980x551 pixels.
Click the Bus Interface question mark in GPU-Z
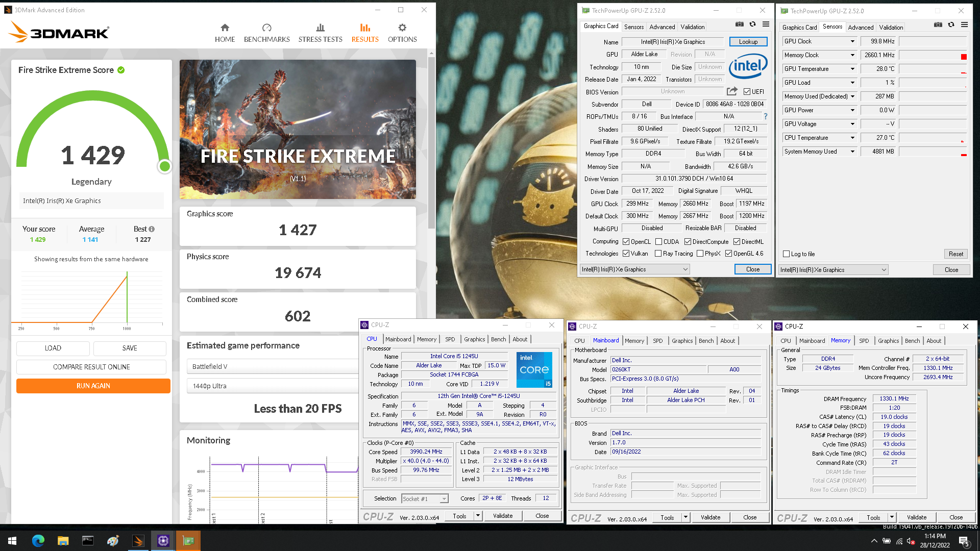(x=765, y=116)
